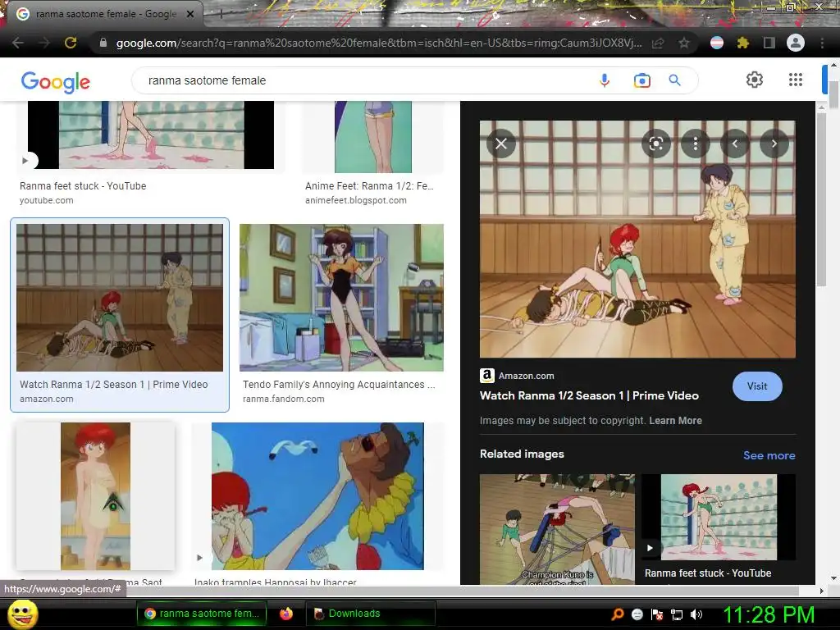840x630 pixels.
Task: Select Watch Ranma 1/2 amazon.com thumbnail
Action: [x=120, y=298]
